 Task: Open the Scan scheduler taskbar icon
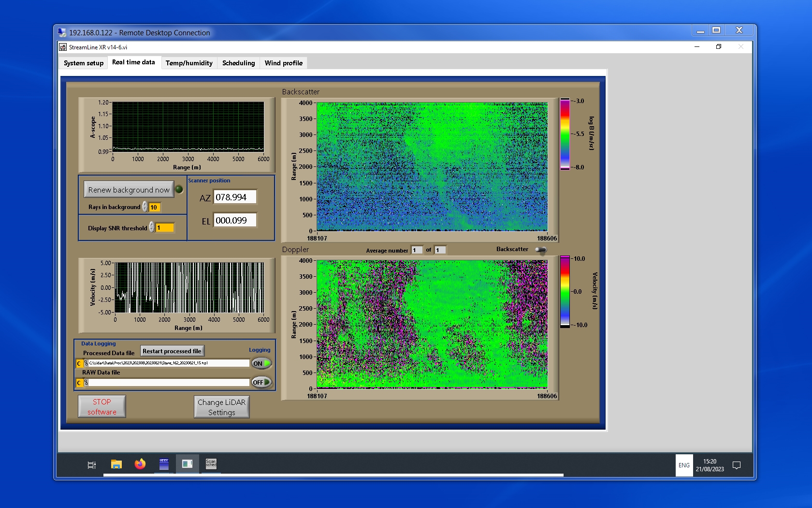point(211,464)
